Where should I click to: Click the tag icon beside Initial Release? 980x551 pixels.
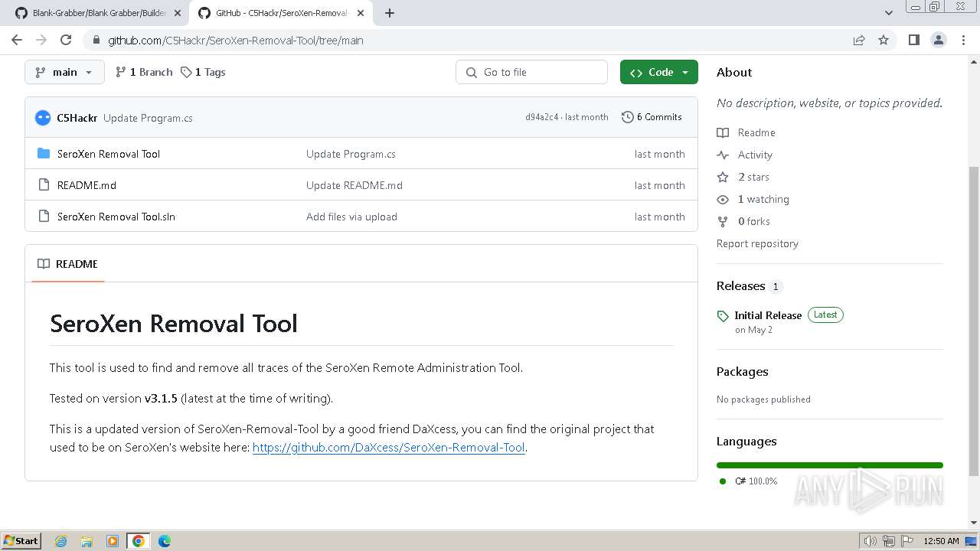(x=723, y=316)
